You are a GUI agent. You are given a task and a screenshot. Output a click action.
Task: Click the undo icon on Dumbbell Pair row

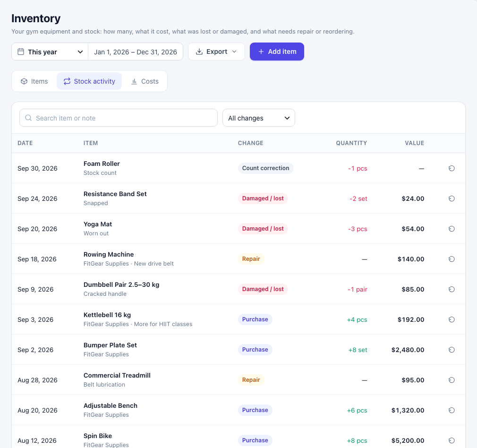451,289
